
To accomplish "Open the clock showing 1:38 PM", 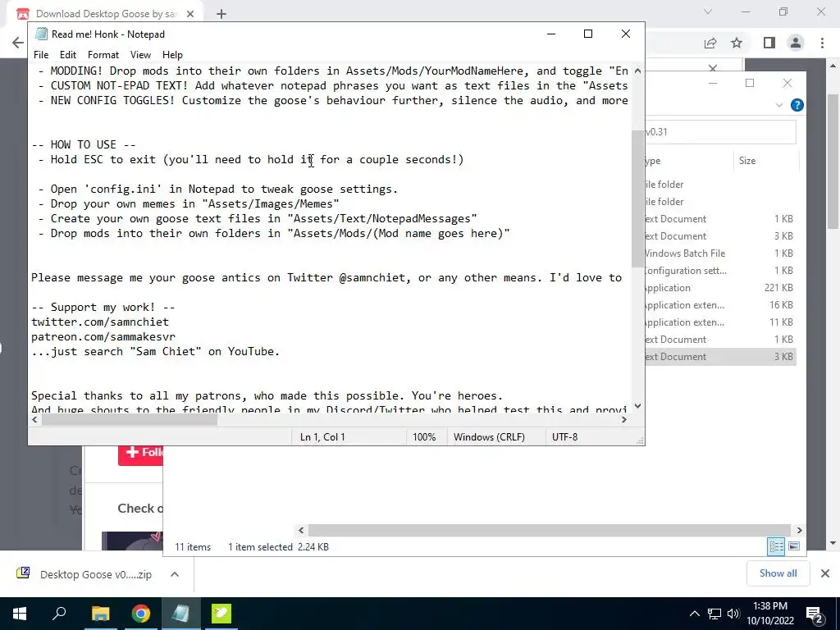I will tap(770, 614).
